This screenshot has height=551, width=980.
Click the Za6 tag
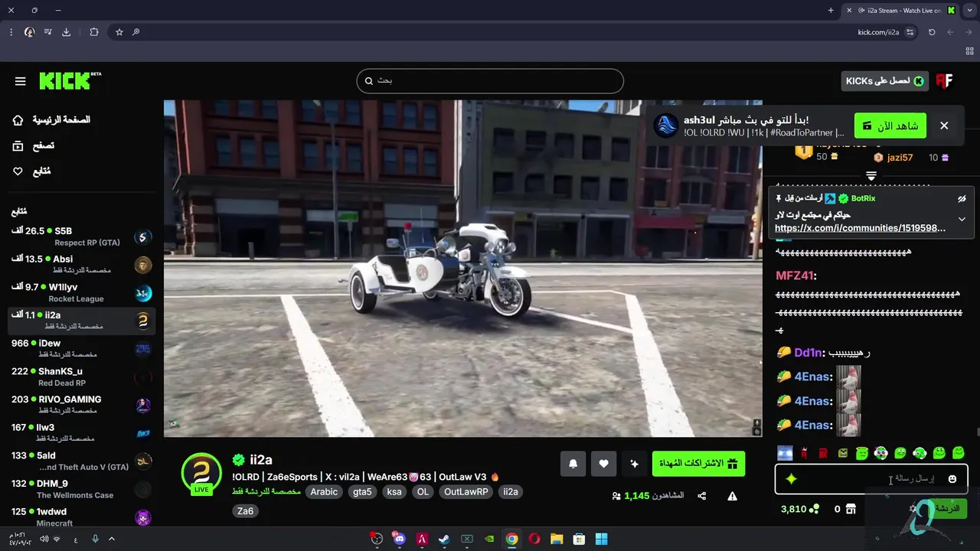point(245,511)
